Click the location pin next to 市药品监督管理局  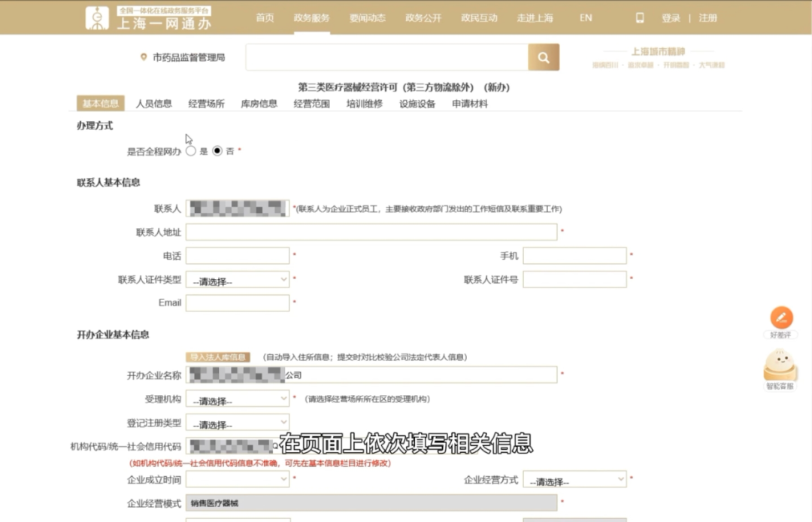pos(144,57)
